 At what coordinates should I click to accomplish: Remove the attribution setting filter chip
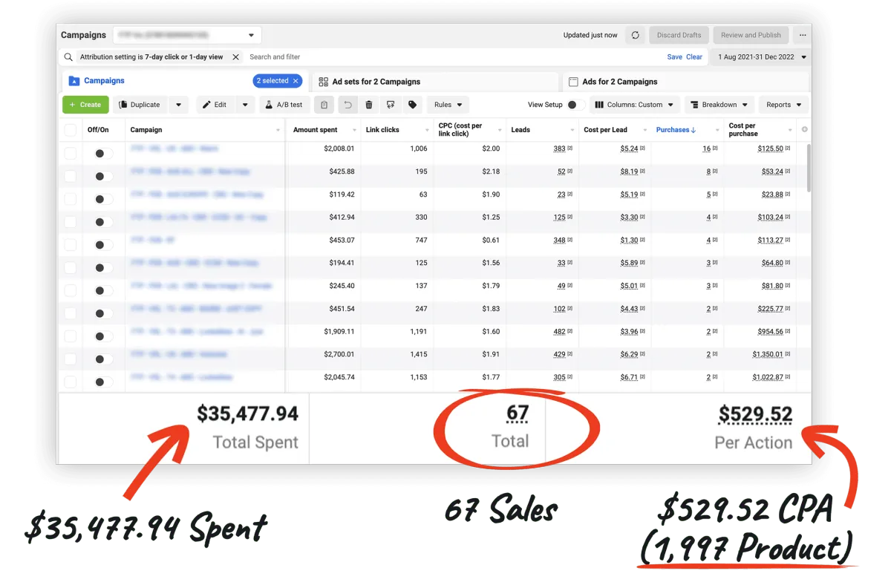[236, 57]
